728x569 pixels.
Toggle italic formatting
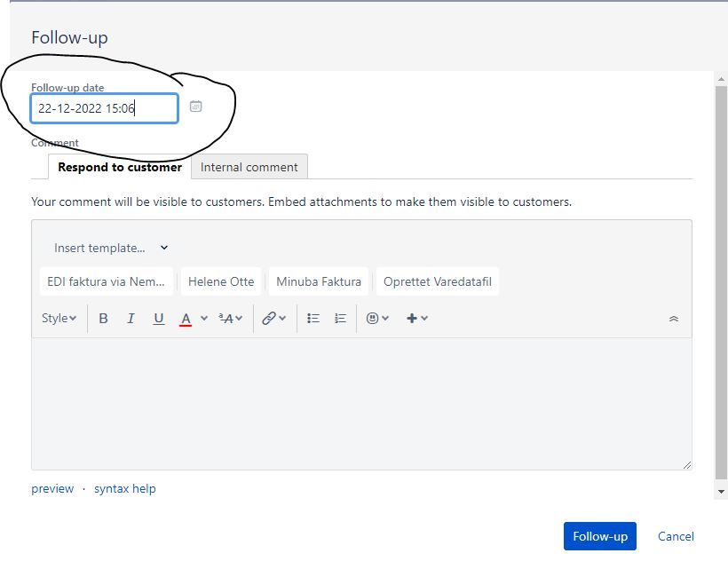131,319
